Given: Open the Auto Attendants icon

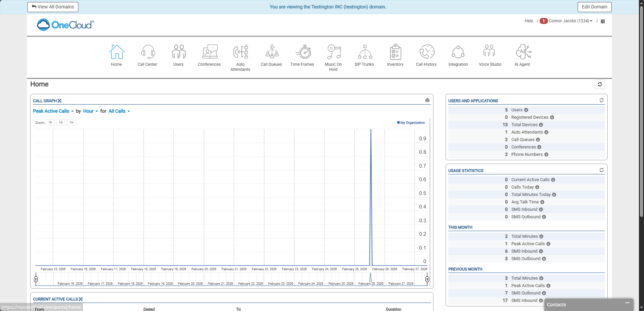Looking at the screenshot, I should (x=240, y=52).
